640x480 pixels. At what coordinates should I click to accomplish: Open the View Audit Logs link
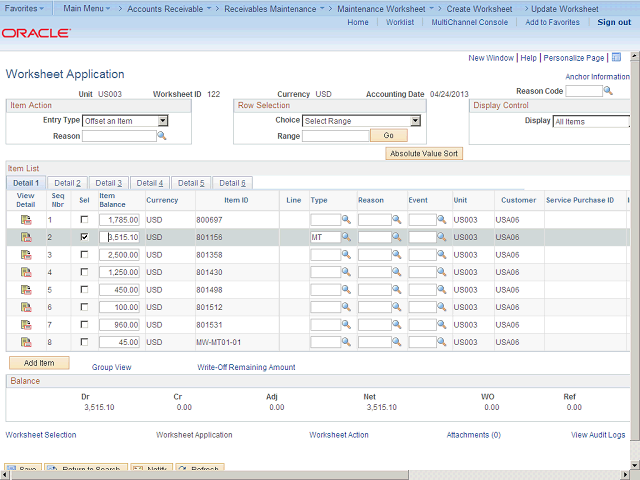click(x=598, y=435)
